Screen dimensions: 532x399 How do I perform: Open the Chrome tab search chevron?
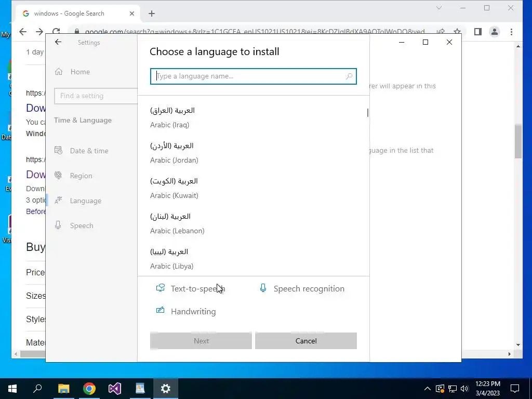[438, 8]
